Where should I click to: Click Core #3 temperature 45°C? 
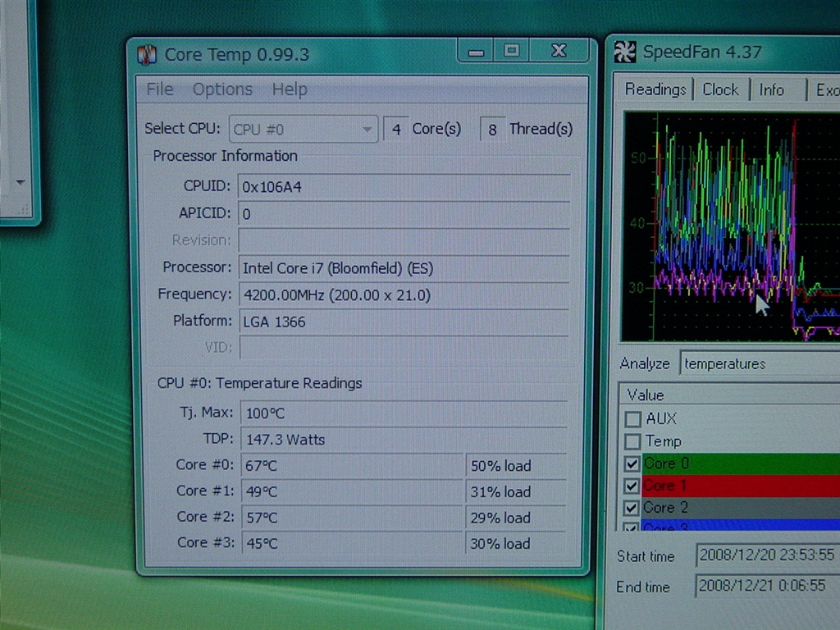353,543
